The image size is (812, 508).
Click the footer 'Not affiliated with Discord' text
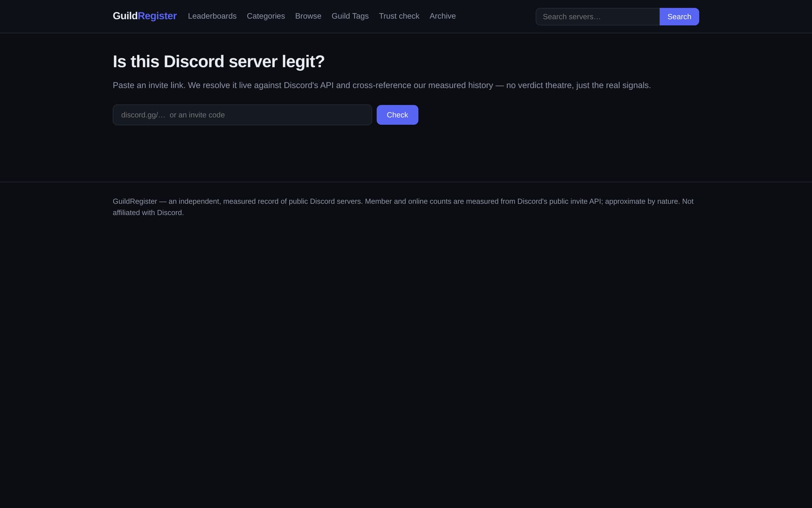tap(403, 207)
